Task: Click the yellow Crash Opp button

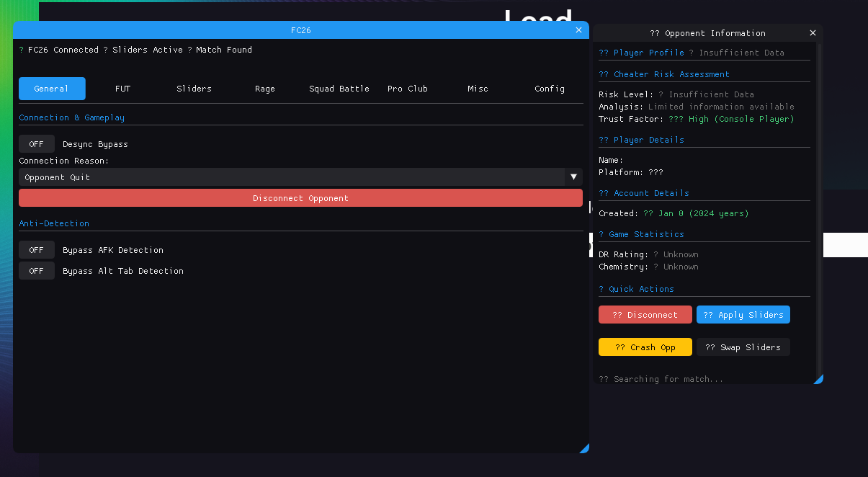Action: (645, 347)
